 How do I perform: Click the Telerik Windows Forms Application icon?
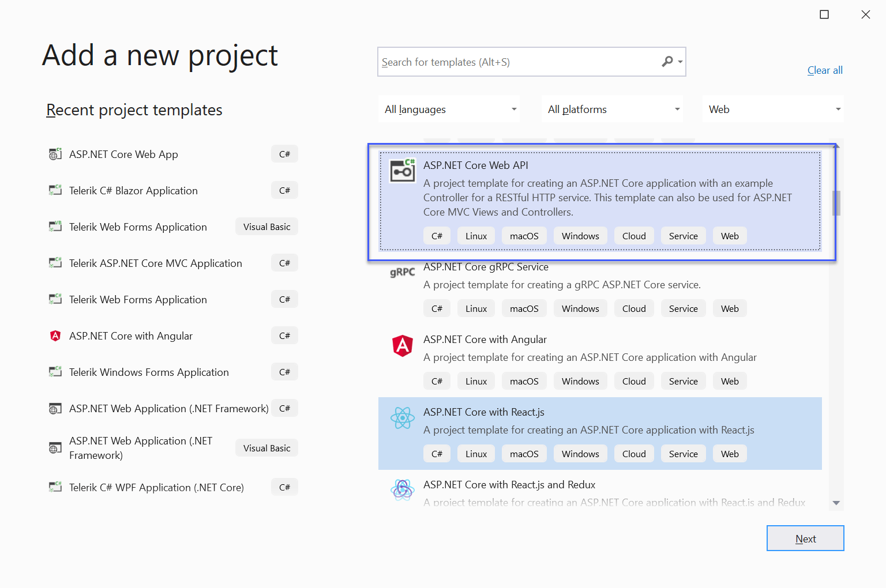tap(55, 371)
